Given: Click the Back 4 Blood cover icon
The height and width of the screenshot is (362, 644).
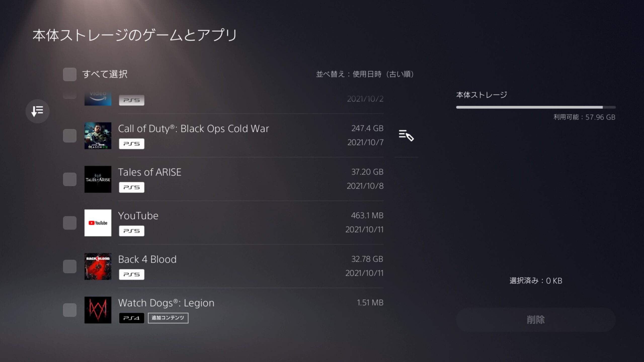Looking at the screenshot, I should (x=98, y=266).
